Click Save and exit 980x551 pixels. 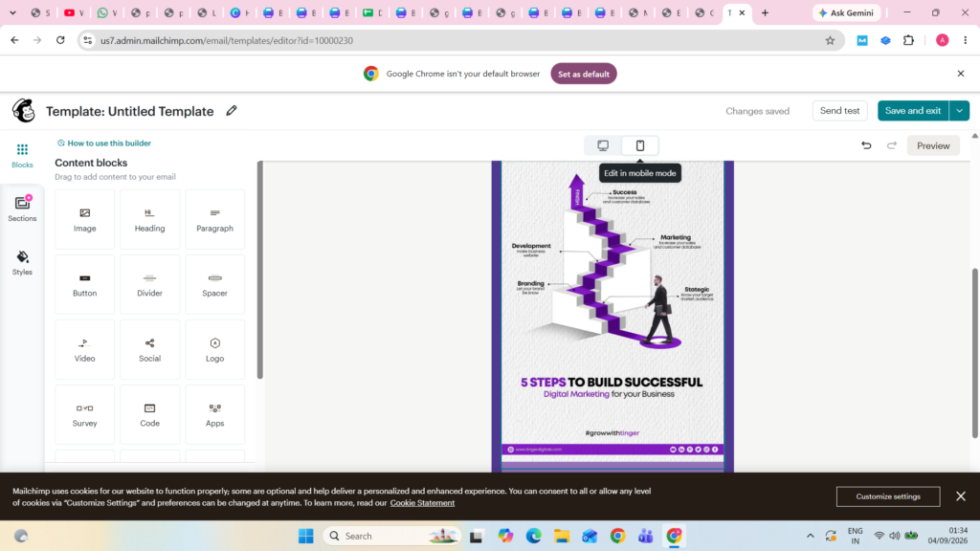click(x=912, y=111)
